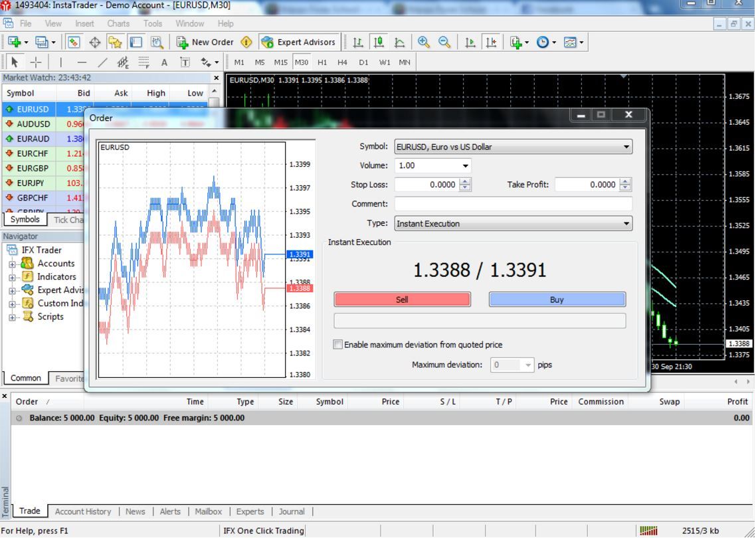
Task: Select the Text Label tool
Action: [185, 62]
